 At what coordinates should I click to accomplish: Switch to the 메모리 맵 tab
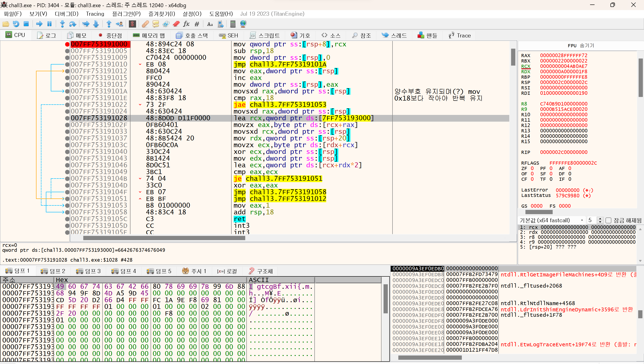tap(149, 36)
